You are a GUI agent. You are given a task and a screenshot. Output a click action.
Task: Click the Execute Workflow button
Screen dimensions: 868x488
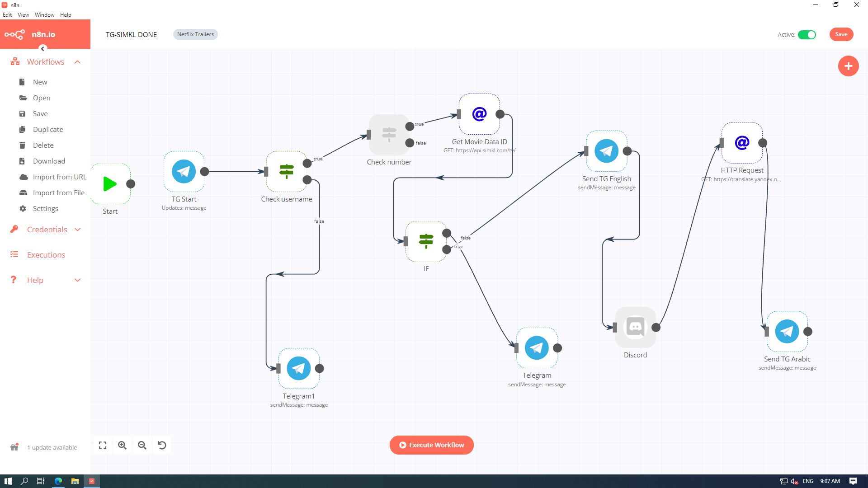click(431, 445)
